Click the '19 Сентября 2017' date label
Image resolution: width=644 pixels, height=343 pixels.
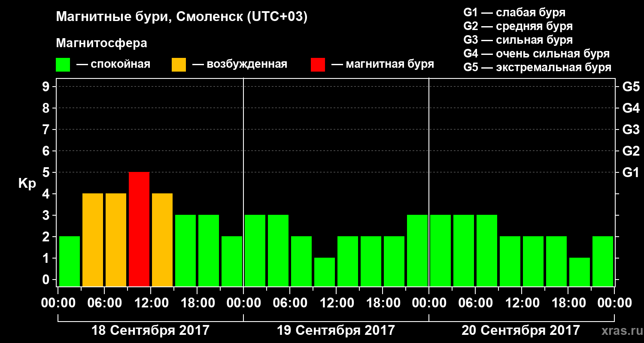336,330
